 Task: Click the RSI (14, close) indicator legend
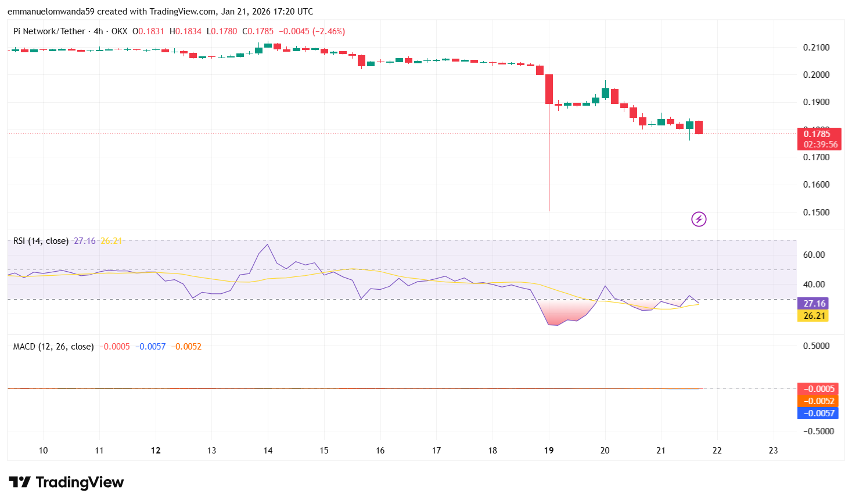point(41,241)
